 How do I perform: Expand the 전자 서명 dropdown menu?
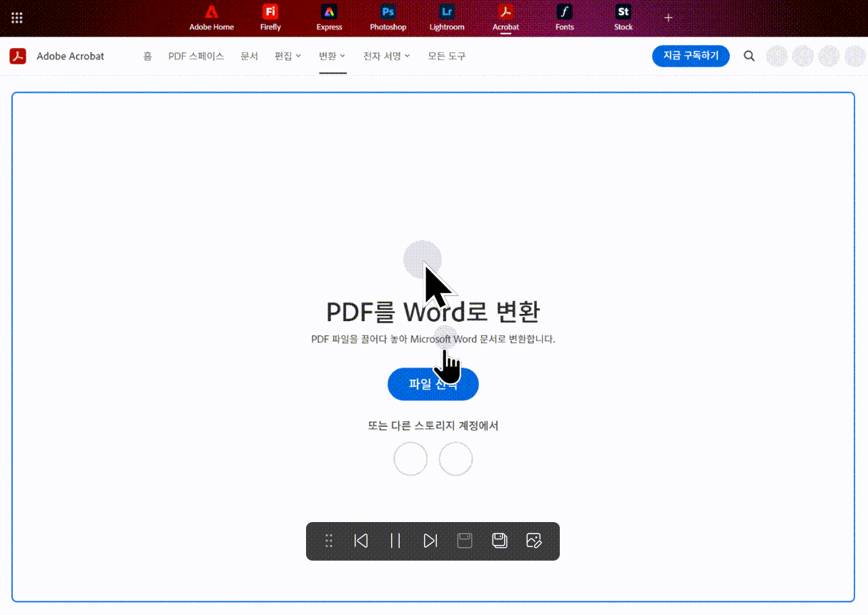(387, 56)
